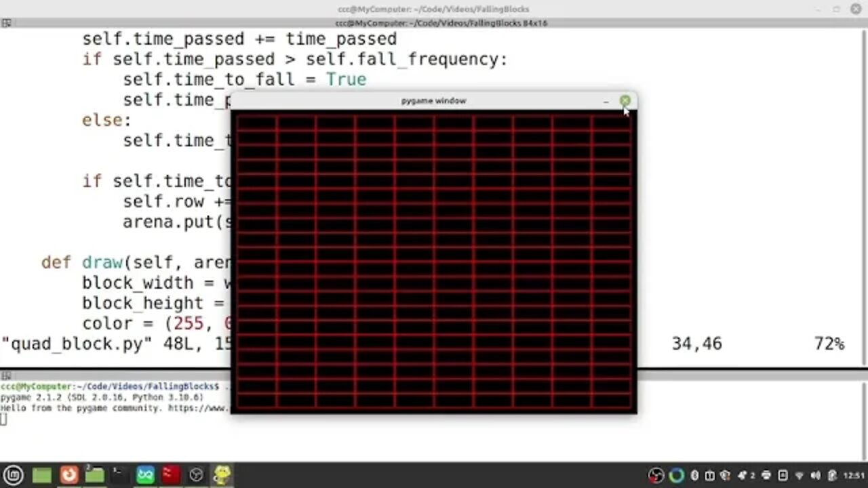Open the clock showing 12:51
This screenshot has width=868, height=488.
[853, 476]
